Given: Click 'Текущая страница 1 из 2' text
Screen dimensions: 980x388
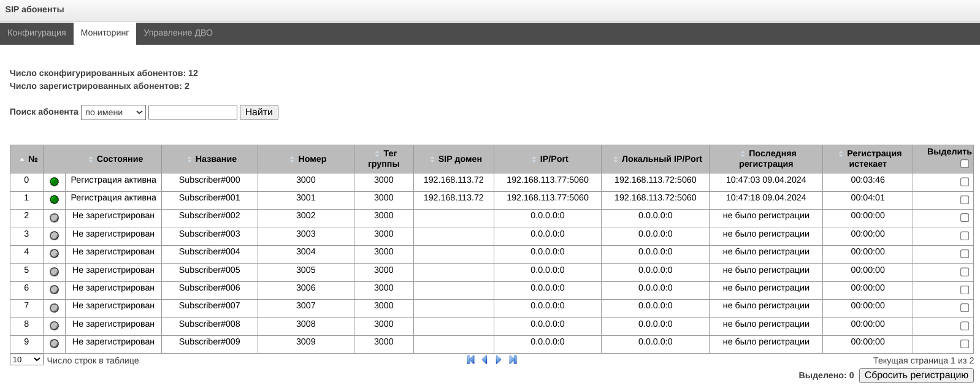Looking at the screenshot, I should (x=924, y=360).
